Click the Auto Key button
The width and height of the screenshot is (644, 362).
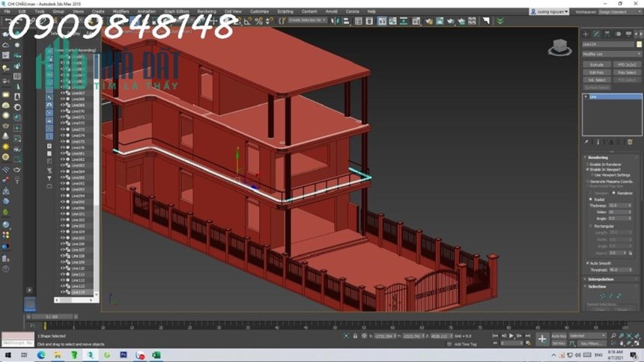tap(559, 336)
